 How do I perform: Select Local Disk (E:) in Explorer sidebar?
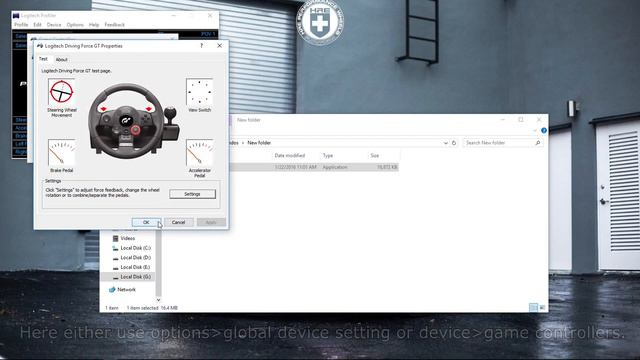(x=135, y=267)
